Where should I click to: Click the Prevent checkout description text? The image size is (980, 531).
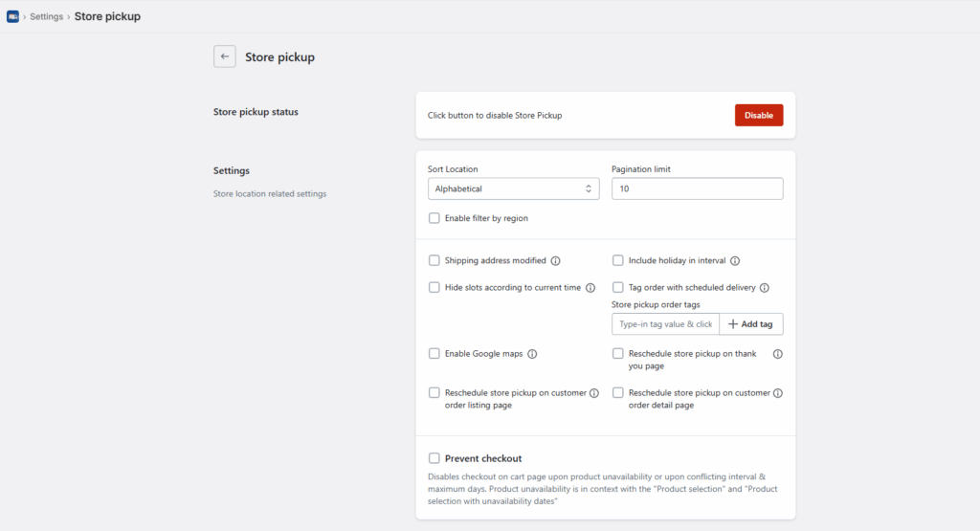[x=603, y=489]
